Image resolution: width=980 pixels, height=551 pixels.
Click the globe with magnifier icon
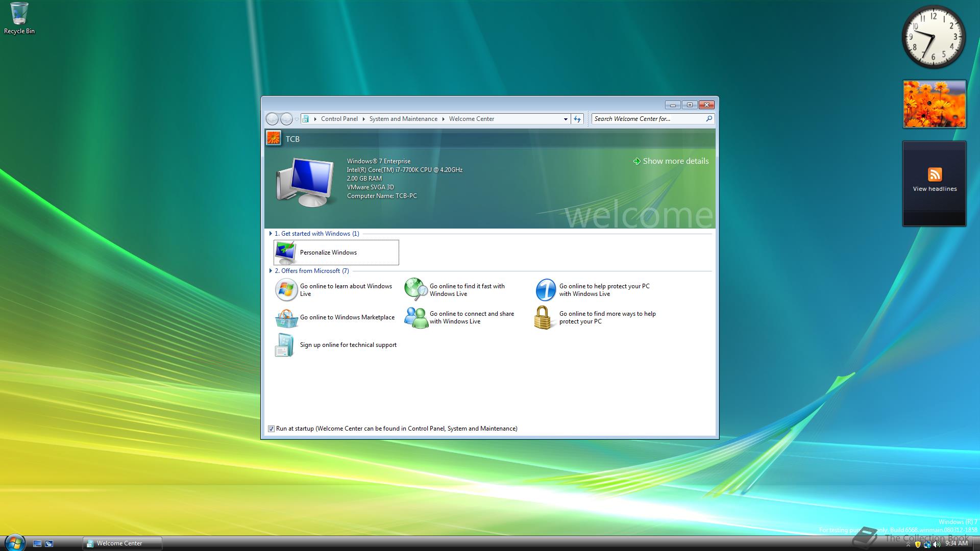(x=416, y=289)
